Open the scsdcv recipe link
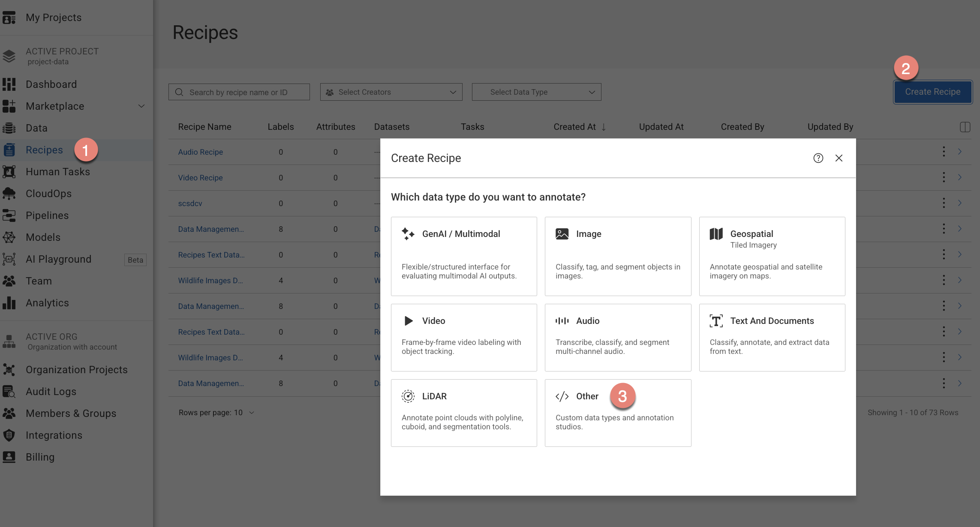 click(190, 204)
